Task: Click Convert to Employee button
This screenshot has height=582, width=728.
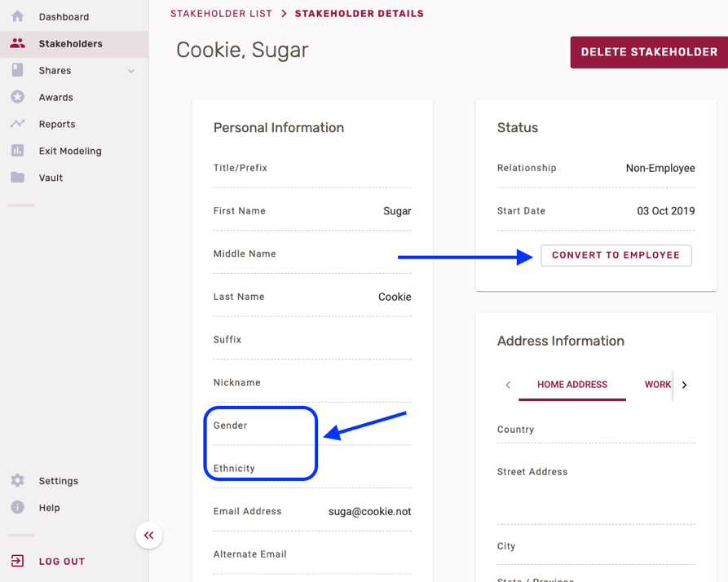Action: 615,255
